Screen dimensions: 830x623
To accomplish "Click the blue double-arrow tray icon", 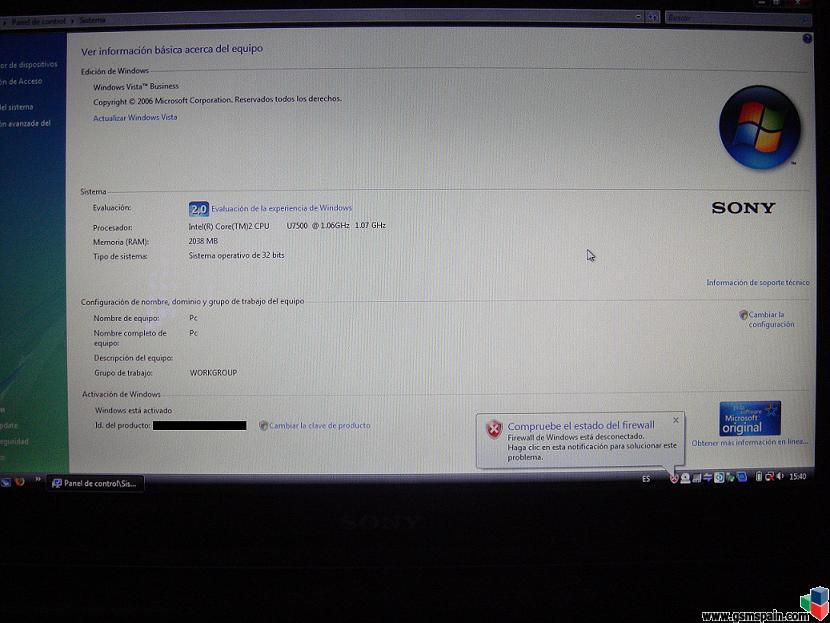I will tap(708, 477).
